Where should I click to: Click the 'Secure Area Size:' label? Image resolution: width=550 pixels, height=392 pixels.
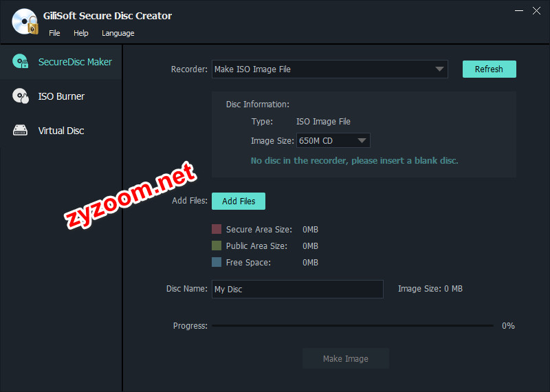(259, 230)
